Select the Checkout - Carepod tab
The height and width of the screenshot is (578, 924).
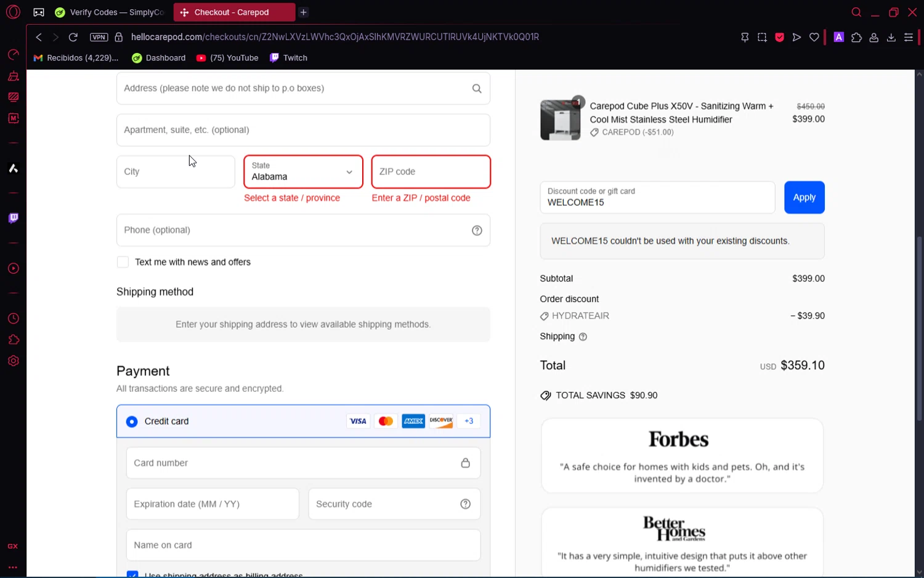tap(234, 12)
